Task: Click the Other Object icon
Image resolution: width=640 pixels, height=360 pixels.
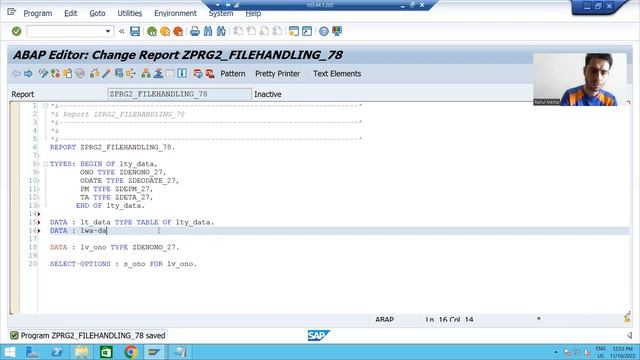Action: (68, 73)
